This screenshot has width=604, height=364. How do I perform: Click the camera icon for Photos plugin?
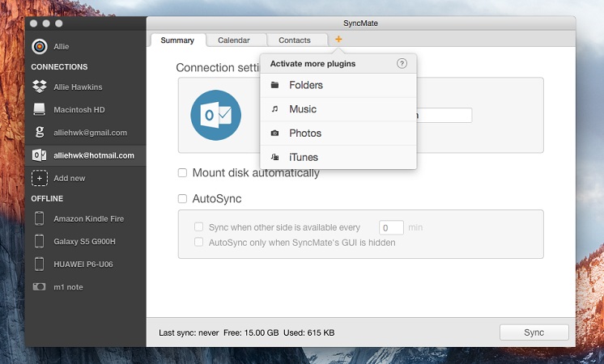point(274,133)
